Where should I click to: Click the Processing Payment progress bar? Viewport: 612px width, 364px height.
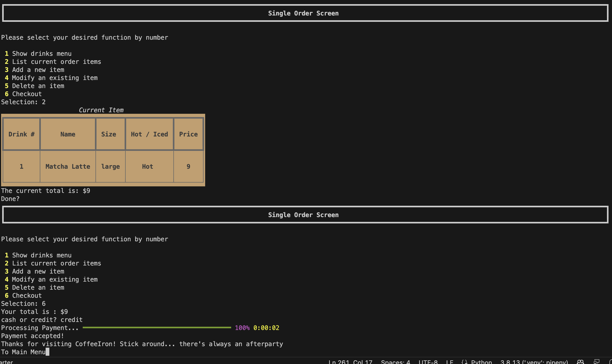[x=158, y=328]
